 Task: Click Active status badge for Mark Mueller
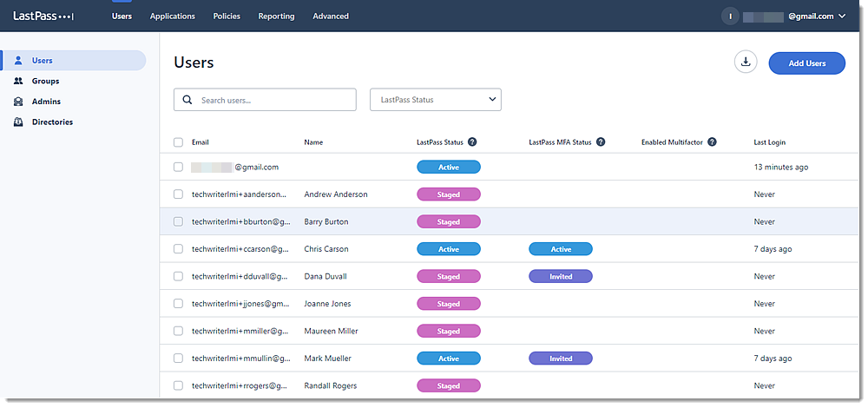click(449, 359)
